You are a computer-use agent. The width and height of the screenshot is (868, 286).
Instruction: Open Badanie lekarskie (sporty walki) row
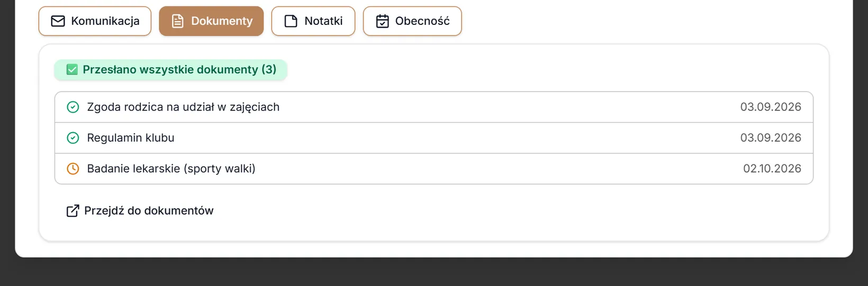coord(434,169)
